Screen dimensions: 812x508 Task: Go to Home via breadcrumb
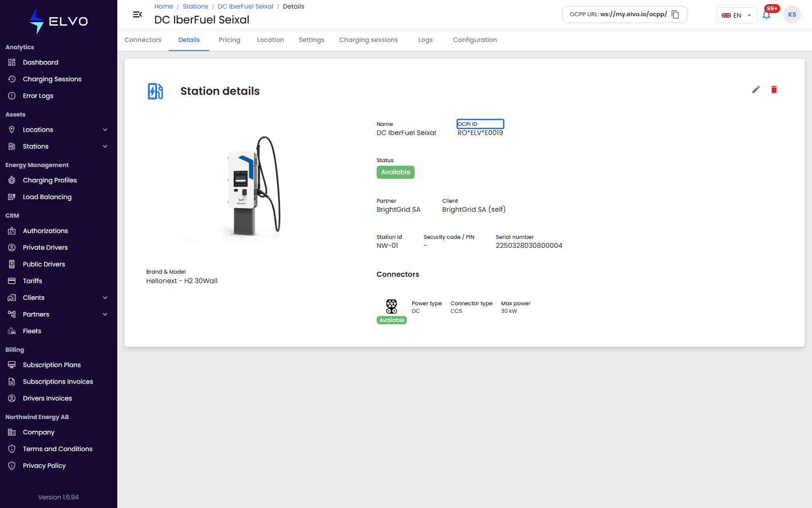[x=163, y=7]
